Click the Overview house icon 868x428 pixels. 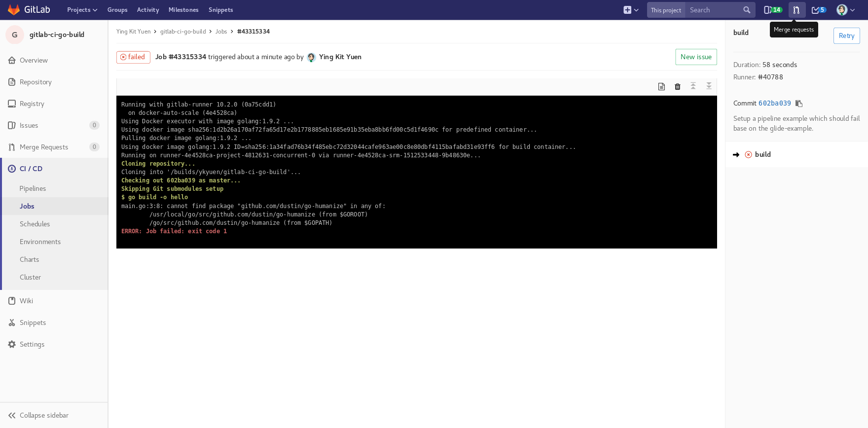[x=12, y=60]
